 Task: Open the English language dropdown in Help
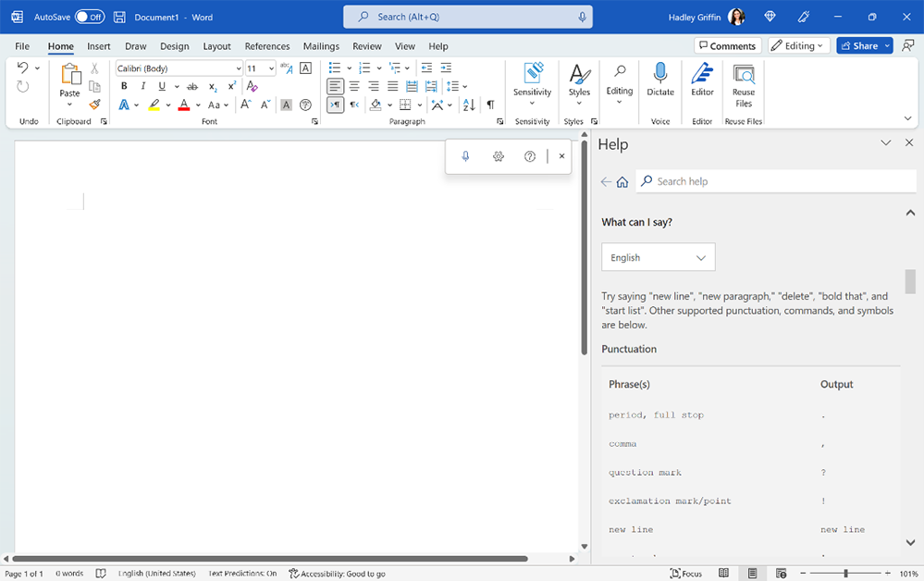659,257
